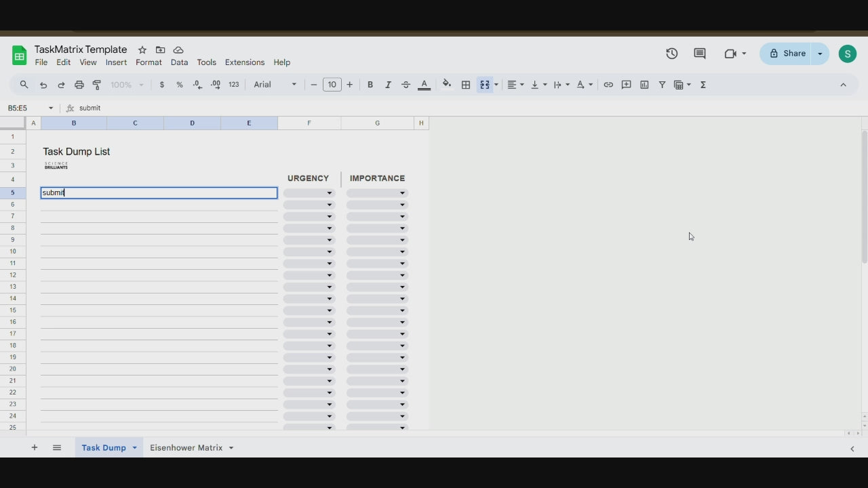868x488 pixels.
Task: Click the add sheet plus button
Action: [x=35, y=447]
